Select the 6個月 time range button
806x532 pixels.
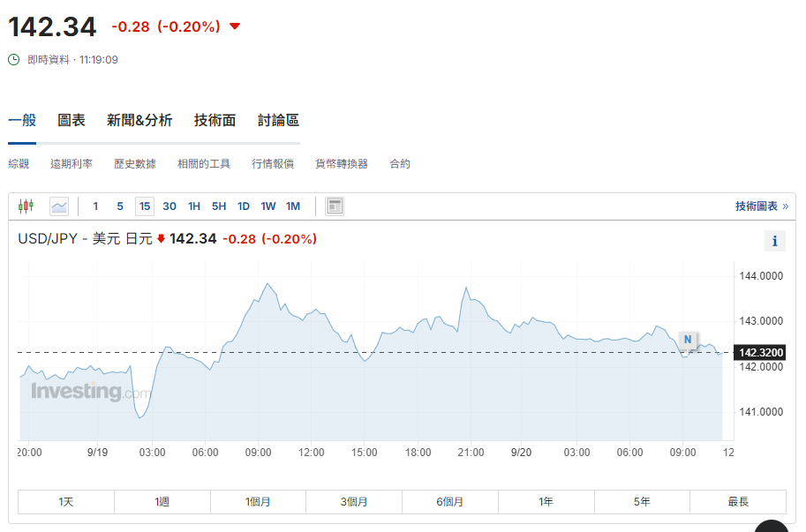(450, 502)
